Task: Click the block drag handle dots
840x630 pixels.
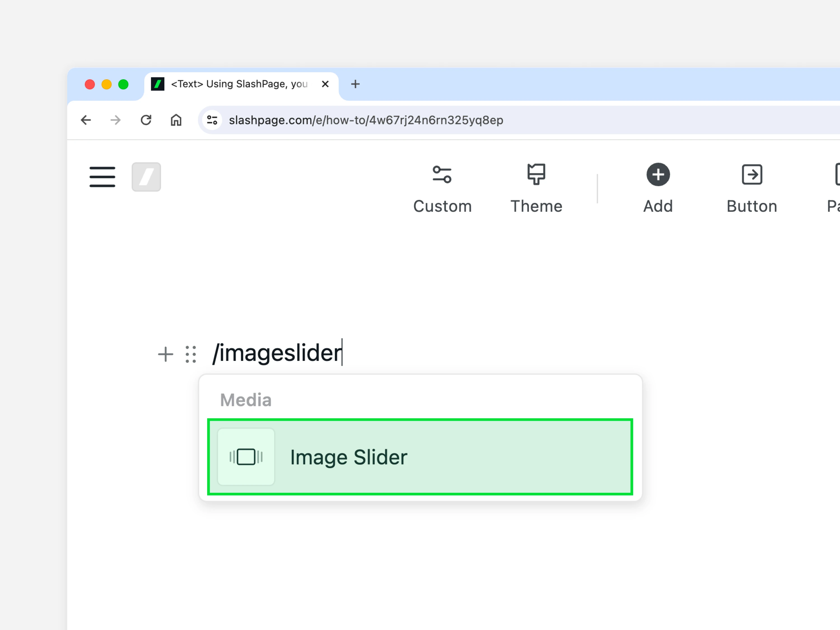Action: 191,354
